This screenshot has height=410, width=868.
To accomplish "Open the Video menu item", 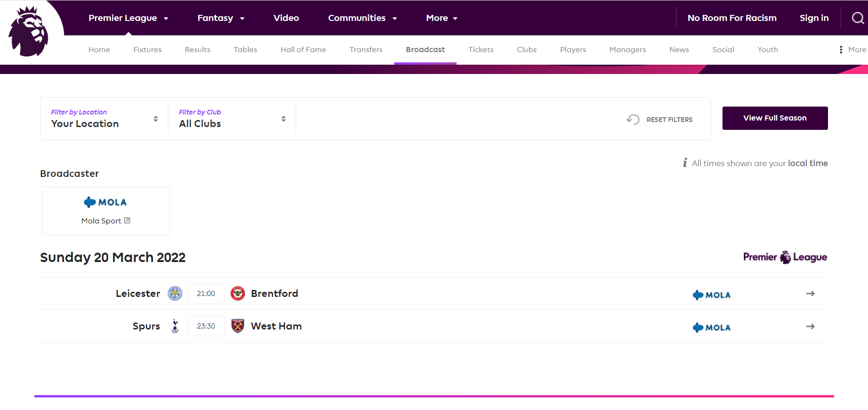I will 286,18.
